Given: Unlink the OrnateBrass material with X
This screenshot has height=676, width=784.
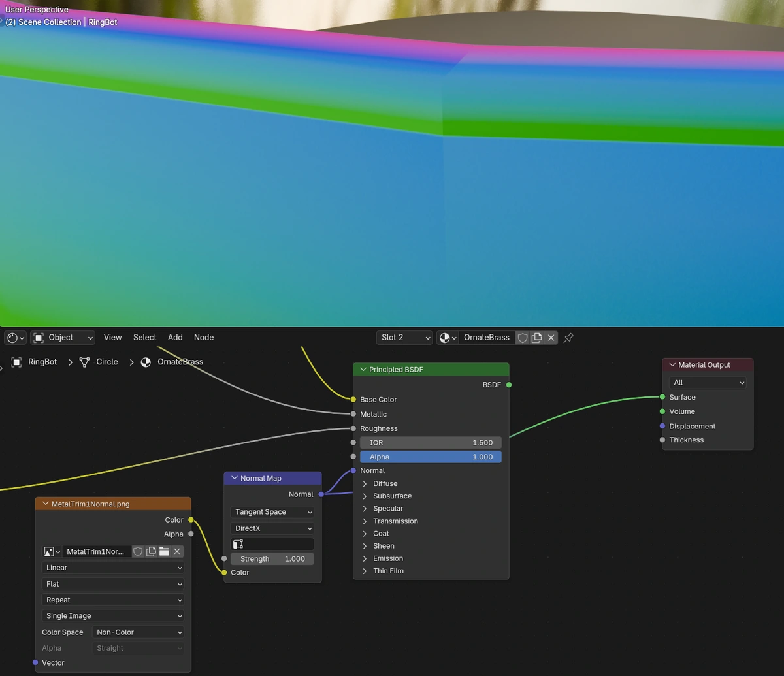Looking at the screenshot, I should point(551,338).
